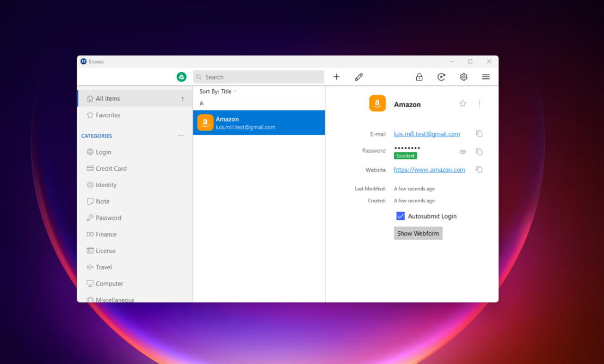Image resolution: width=604 pixels, height=364 pixels.
Task: Lock the vault with padlock icon
Action: (x=419, y=77)
